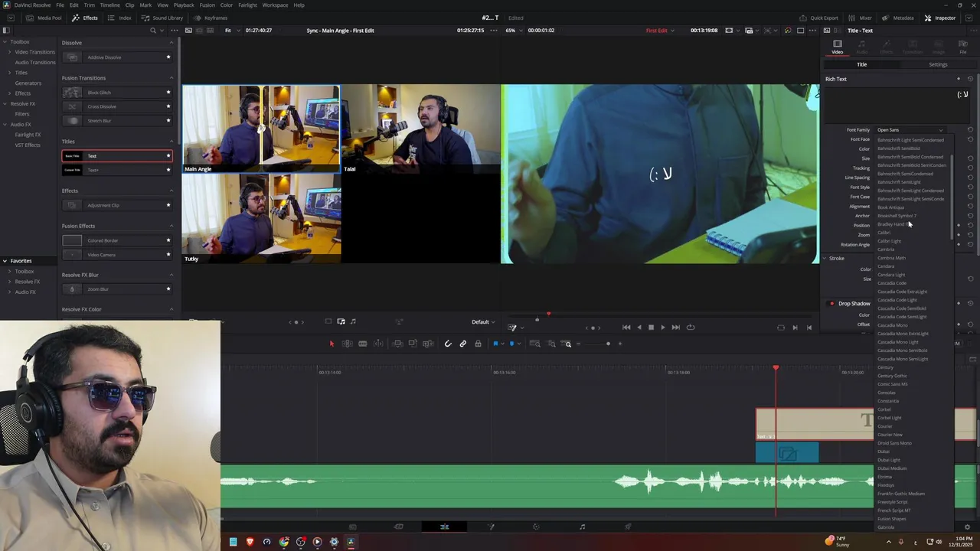The height and width of the screenshot is (551, 980).
Task: Switch to the Settings tab in the Inspector
Action: click(x=938, y=65)
